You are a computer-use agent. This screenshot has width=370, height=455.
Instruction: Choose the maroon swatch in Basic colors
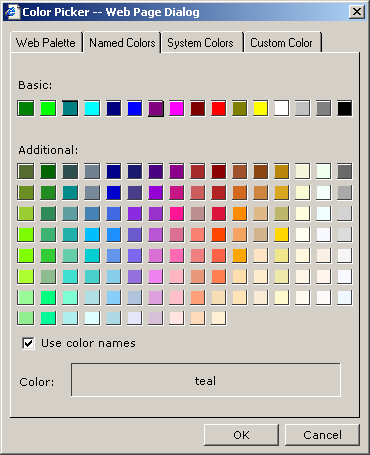pos(198,109)
